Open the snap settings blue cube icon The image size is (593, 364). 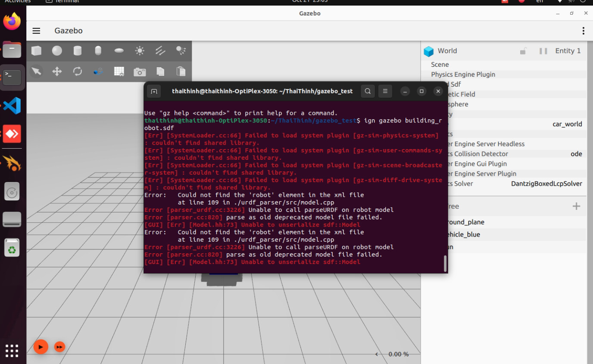[98, 72]
